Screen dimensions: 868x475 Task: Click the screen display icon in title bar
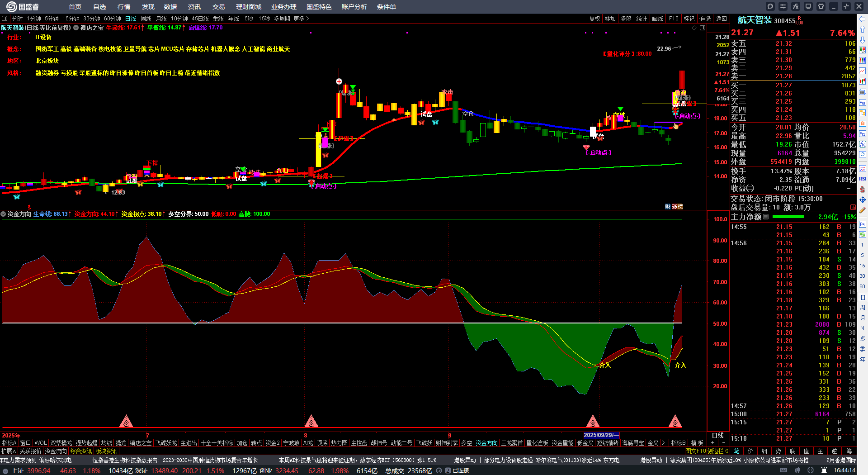(808, 6)
